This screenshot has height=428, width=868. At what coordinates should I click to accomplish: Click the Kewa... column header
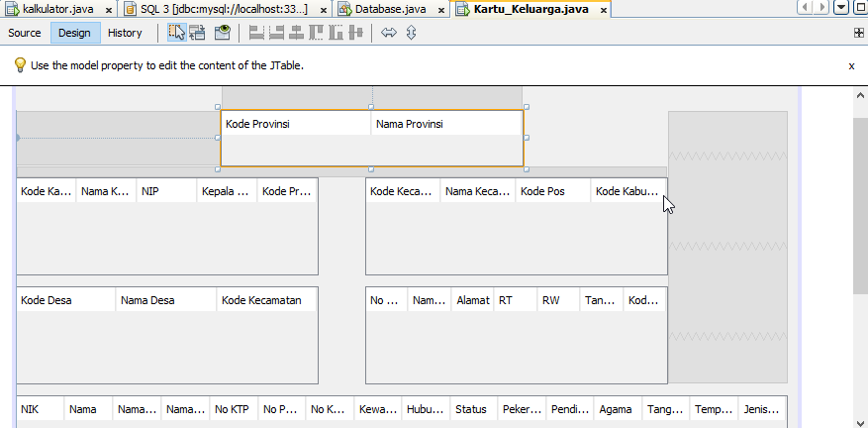[x=378, y=410]
